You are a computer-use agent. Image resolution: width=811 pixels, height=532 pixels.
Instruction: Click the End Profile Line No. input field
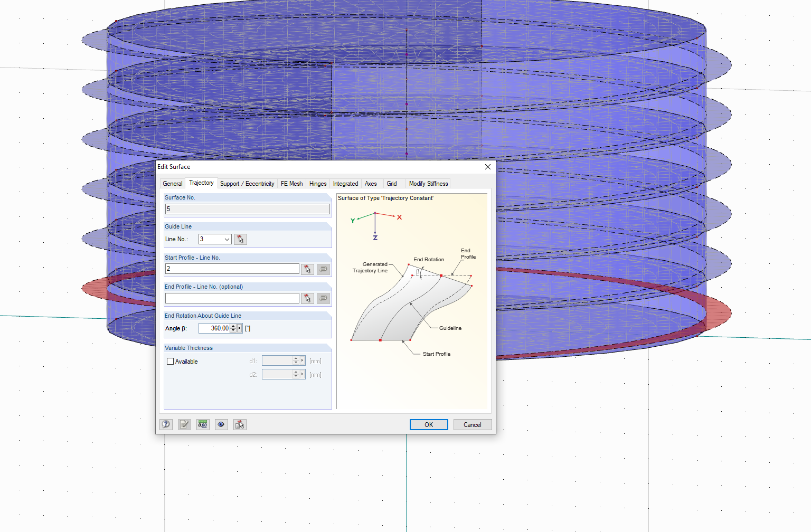[x=232, y=298]
